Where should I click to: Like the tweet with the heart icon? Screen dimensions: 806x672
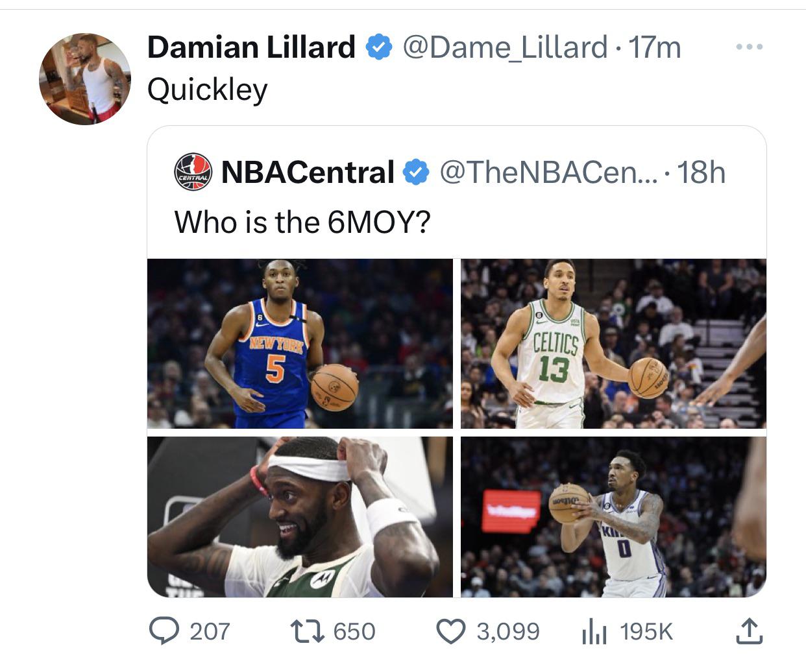click(451, 631)
